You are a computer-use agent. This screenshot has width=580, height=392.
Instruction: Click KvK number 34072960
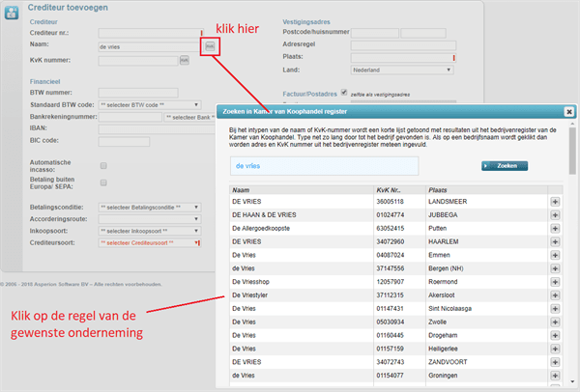391,241
